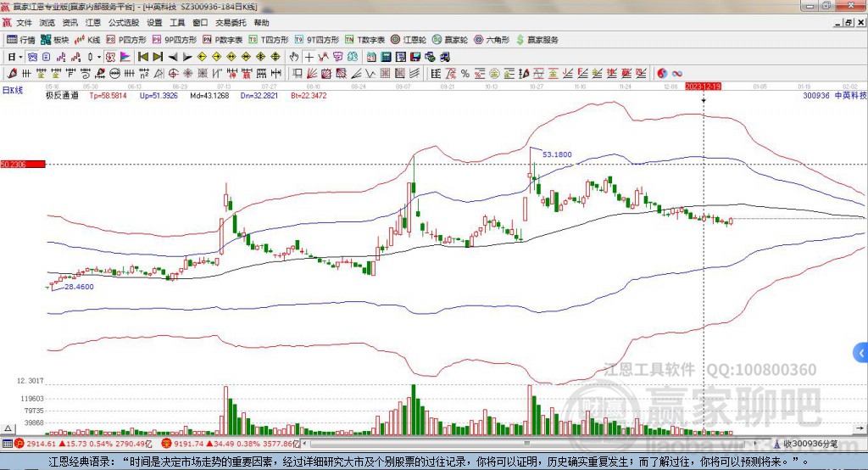This screenshot has height=470, width=868.
Task: Toggle the crosshair cursor tool
Action: [309, 57]
